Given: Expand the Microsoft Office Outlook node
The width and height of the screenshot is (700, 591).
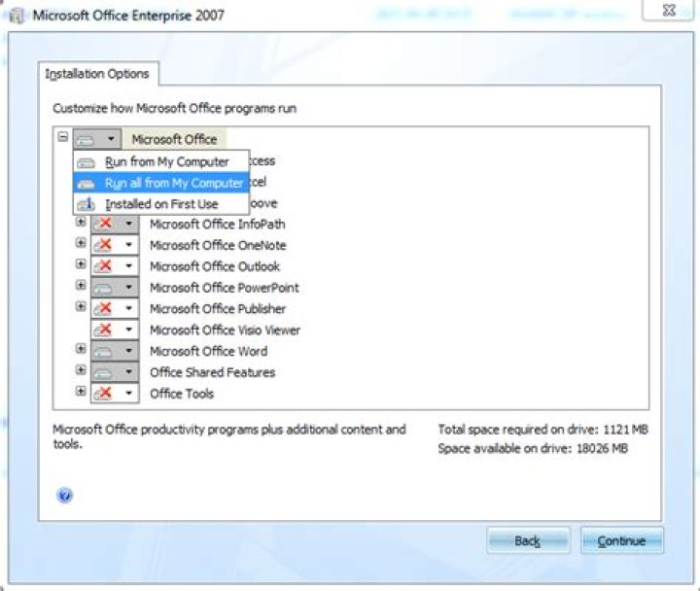Looking at the screenshot, I should click(x=81, y=263).
